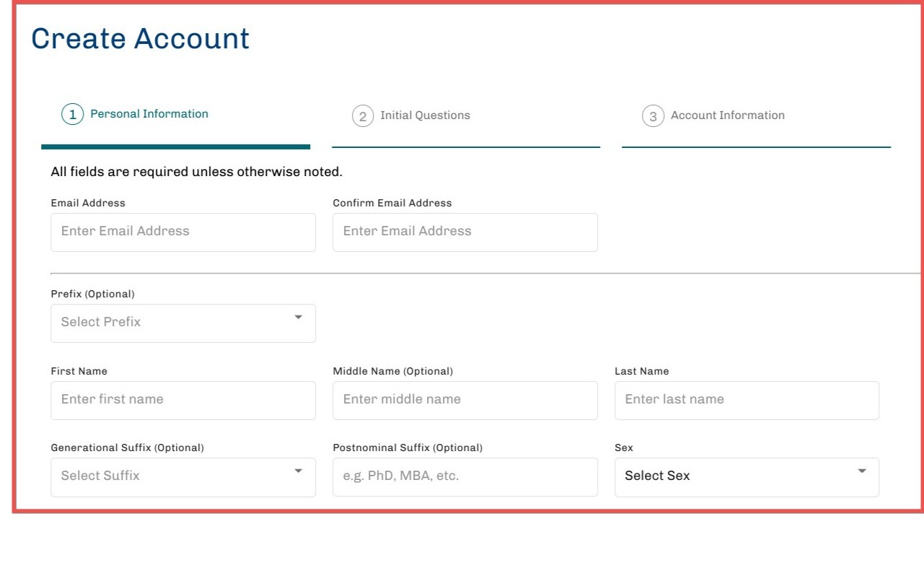This screenshot has width=924, height=563.
Task: Focus the Last Name input
Action: pos(747,400)
